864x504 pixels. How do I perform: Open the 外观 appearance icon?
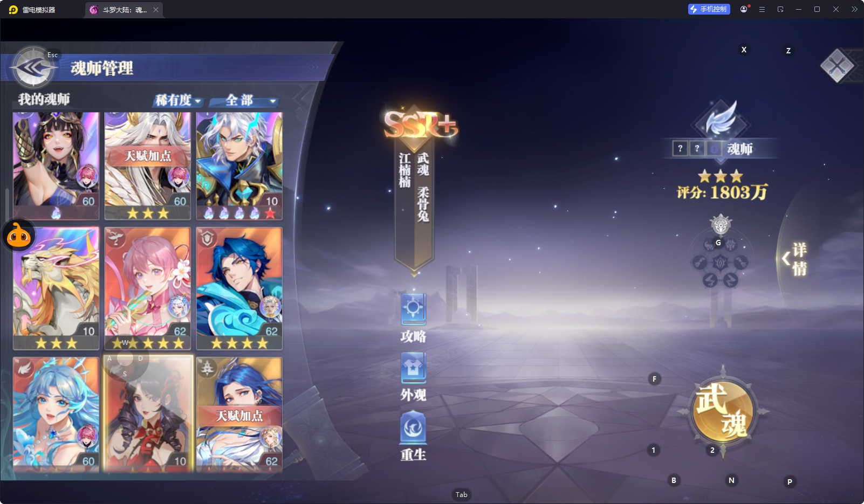[x=414, y=368]
